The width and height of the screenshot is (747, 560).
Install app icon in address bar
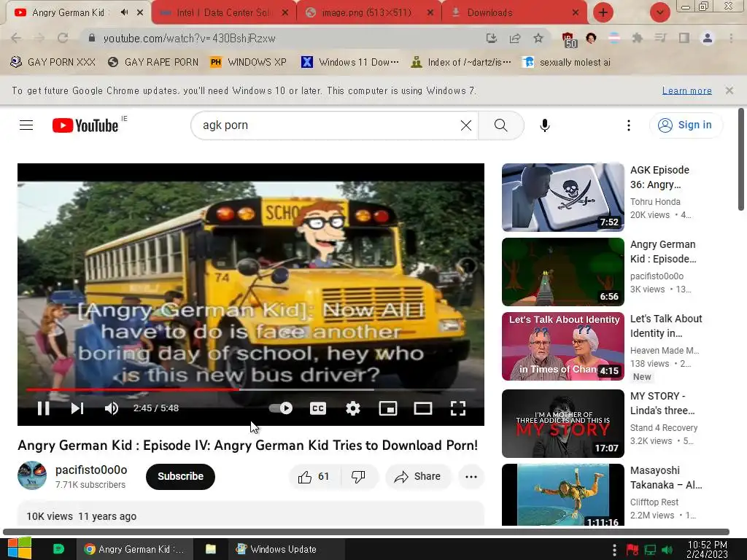pos(491,38)
